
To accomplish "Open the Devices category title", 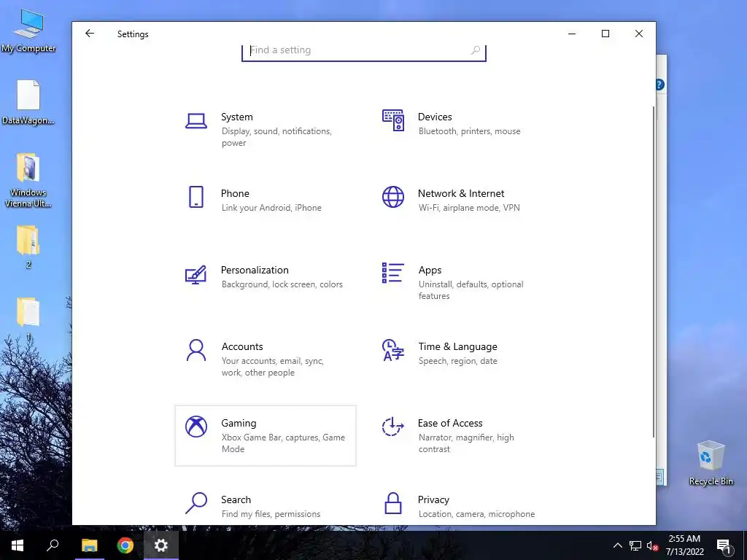I will (435, 117).
